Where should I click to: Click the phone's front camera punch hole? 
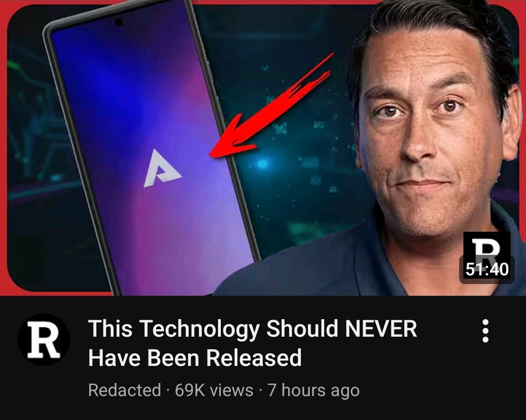coord(118,23)
